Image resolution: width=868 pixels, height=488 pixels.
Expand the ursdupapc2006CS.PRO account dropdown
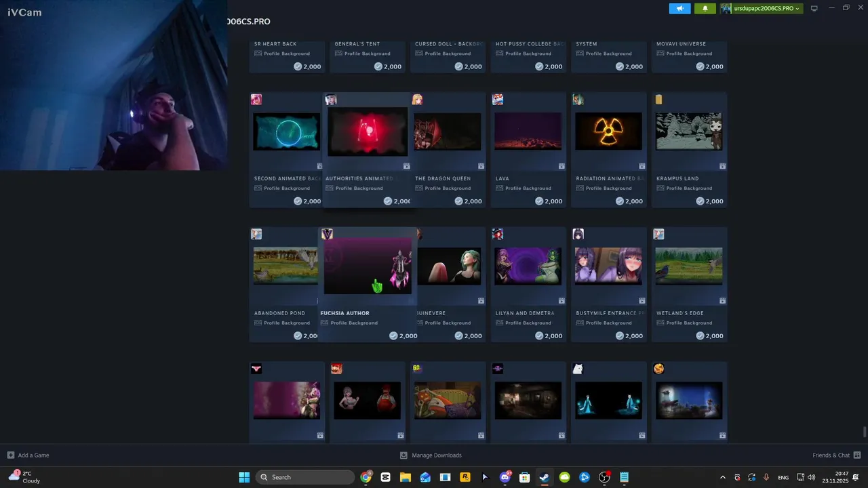coord(761,8)
